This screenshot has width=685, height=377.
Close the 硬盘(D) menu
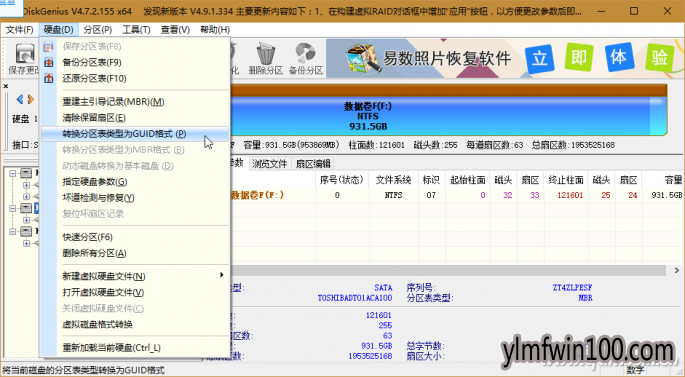click(59, 30)
